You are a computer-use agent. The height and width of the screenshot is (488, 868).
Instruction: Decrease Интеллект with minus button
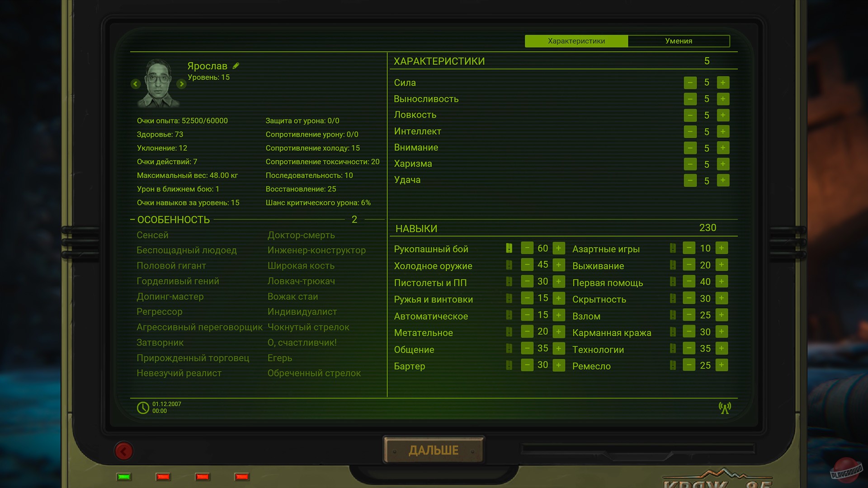point(690,132)
